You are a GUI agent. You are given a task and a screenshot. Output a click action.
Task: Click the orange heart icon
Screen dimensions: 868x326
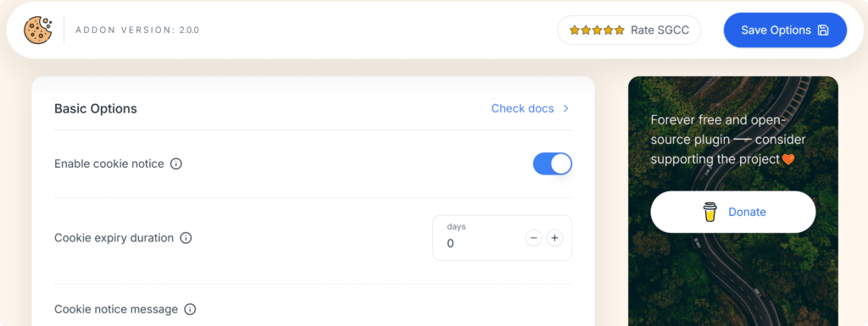[788, 160]
